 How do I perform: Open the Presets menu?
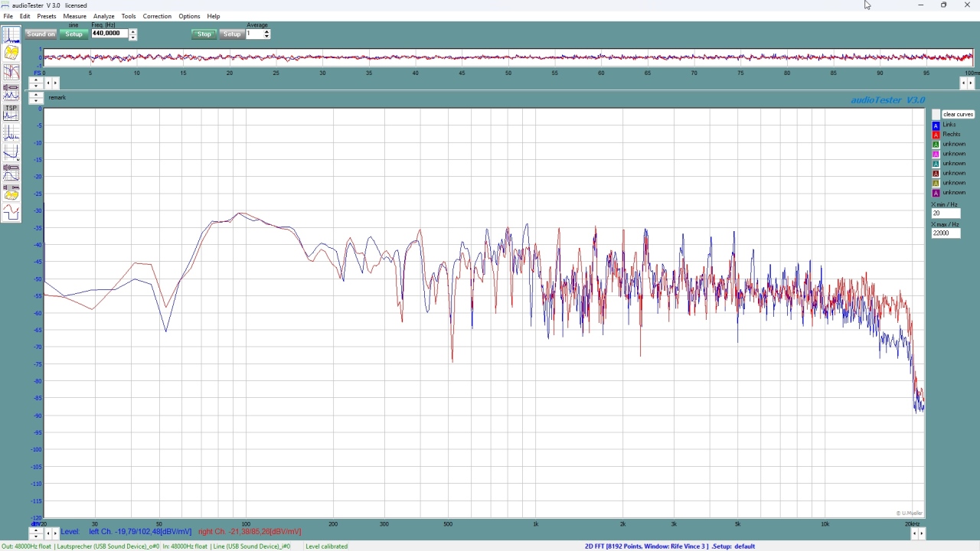point(47,16)
